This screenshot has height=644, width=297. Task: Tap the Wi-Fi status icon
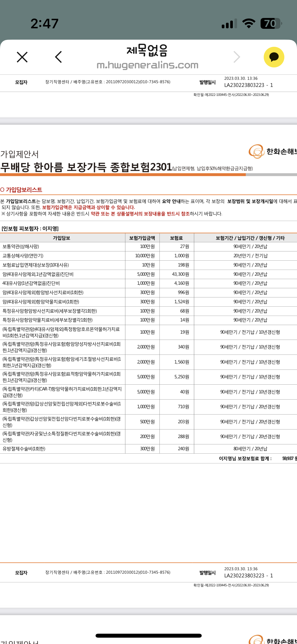coord(249,24)
